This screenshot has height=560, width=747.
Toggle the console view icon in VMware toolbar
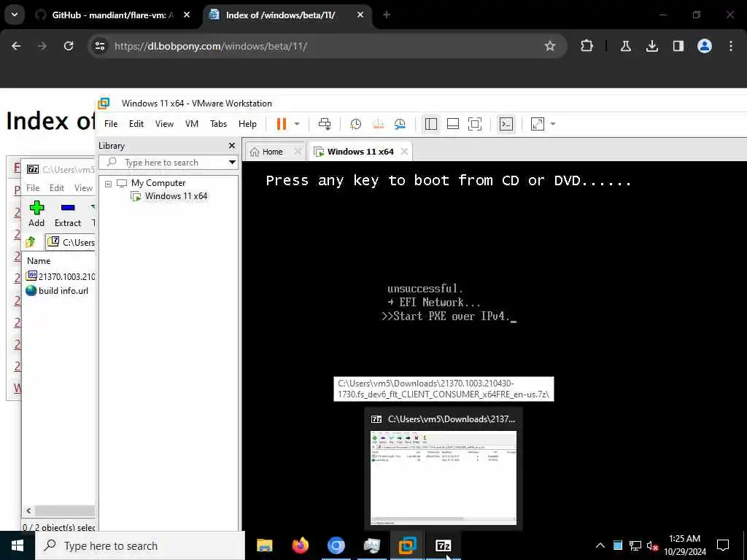pyautogui.click(x=506, y=124)
